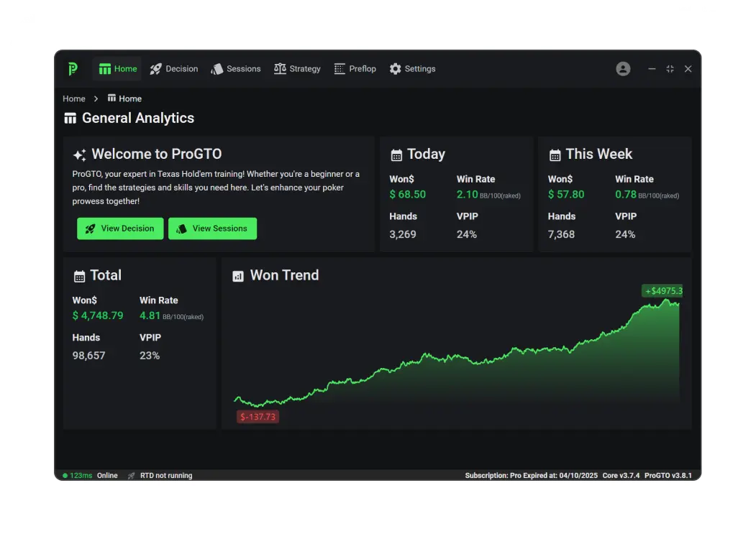Switch to the Decision tab
756x539 pixels.
click(x=173, y=69)
